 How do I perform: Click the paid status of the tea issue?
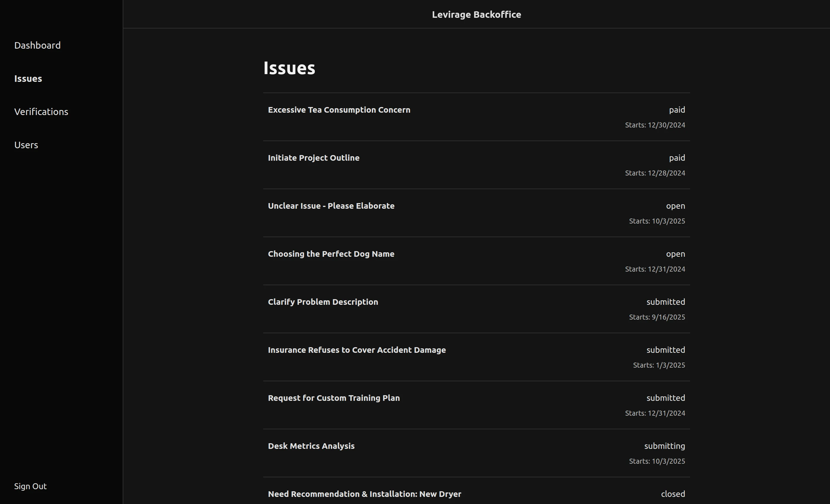click(x=677, y=110)
